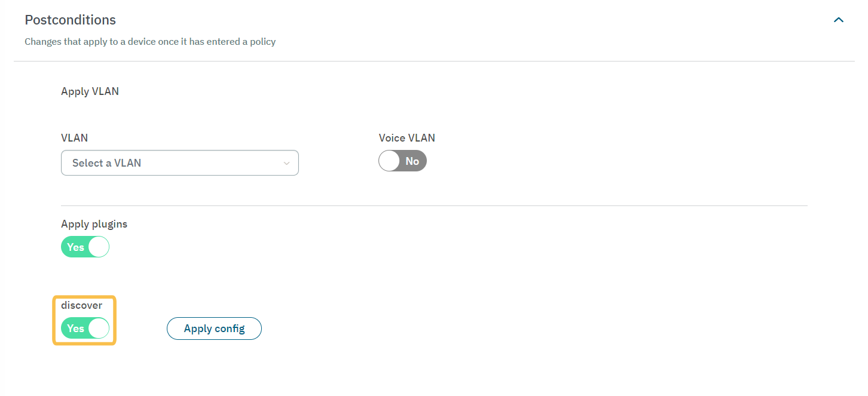Click "Yes" on the discover switch
Image resolution: width=868 pixels, height=396 pixels.
click(75, 328)
